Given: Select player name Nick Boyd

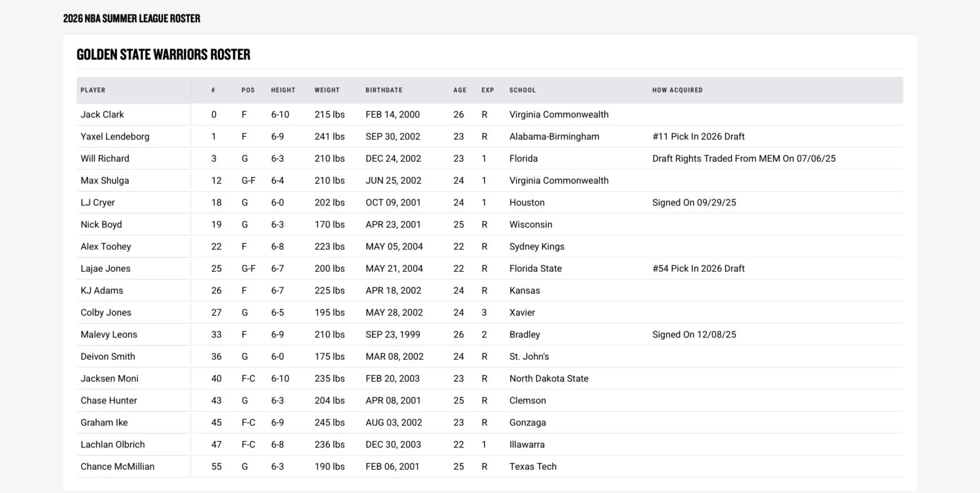Looking at the screenshot, I should (x=101, y=224).
